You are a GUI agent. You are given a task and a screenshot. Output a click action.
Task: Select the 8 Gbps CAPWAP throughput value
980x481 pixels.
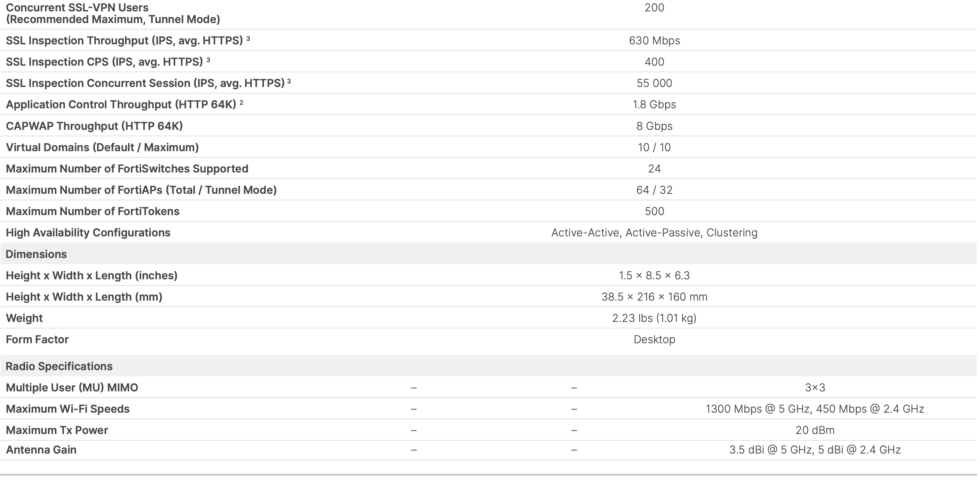point(654,126)
